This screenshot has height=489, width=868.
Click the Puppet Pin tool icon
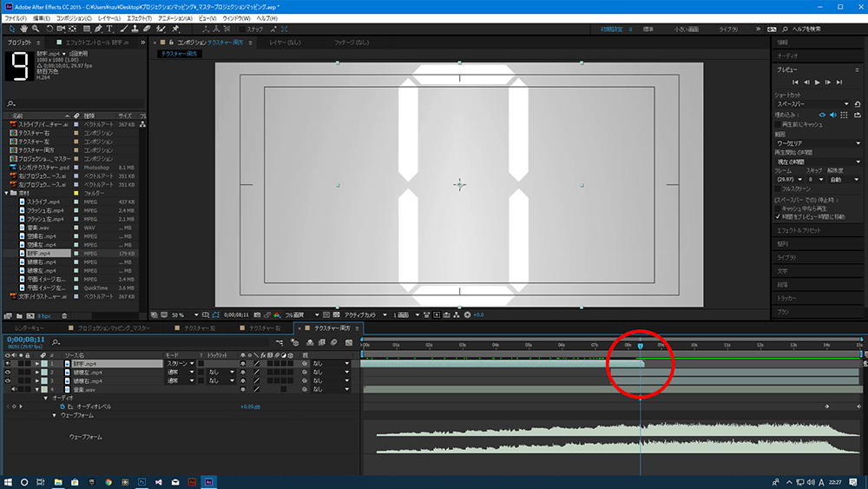click(176, 29)
